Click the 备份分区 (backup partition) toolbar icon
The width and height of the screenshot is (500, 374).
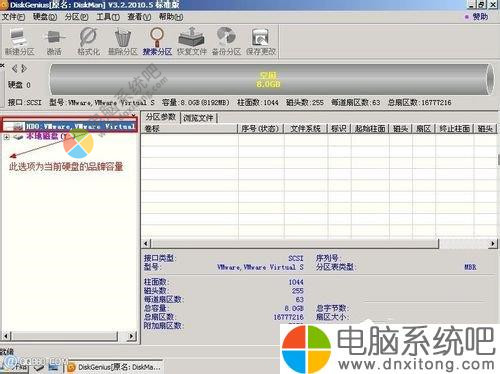[x=226, y=42]
